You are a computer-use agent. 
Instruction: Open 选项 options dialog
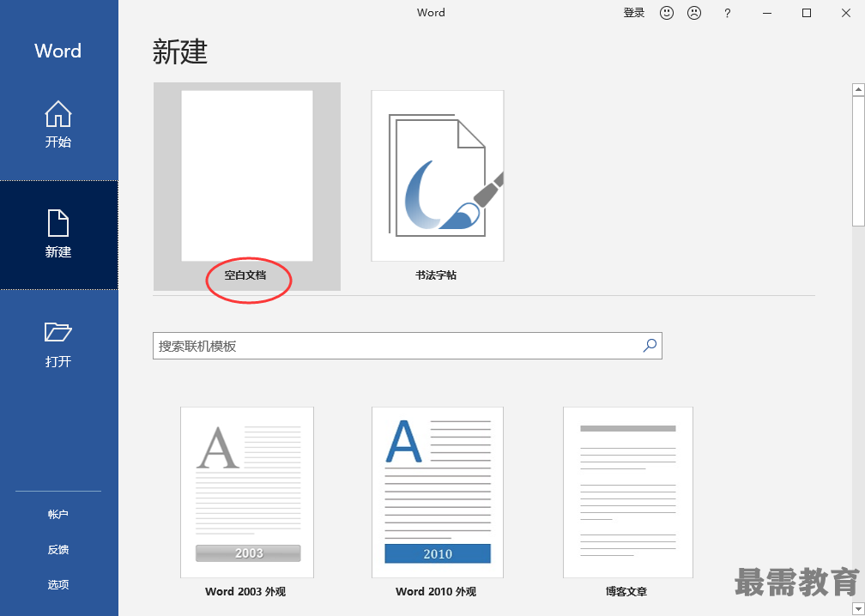58,585
